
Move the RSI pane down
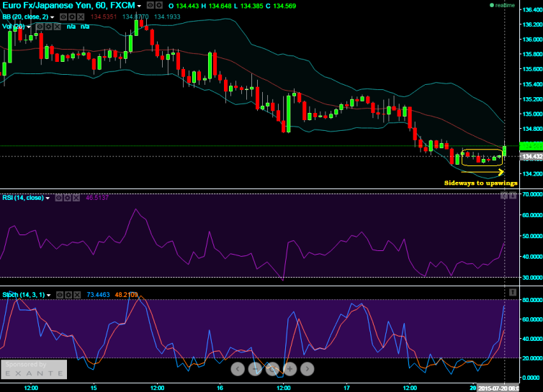point(513,196)
